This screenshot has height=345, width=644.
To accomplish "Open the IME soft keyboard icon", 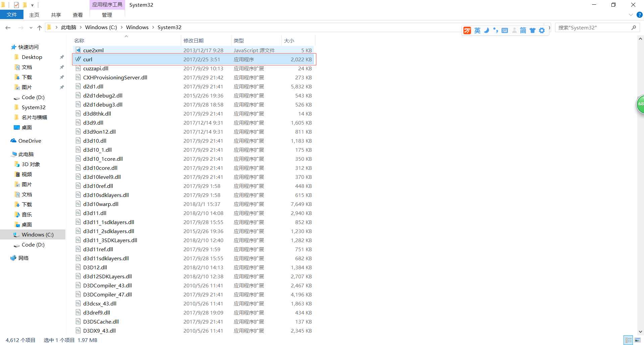I will tap(504, 31).
